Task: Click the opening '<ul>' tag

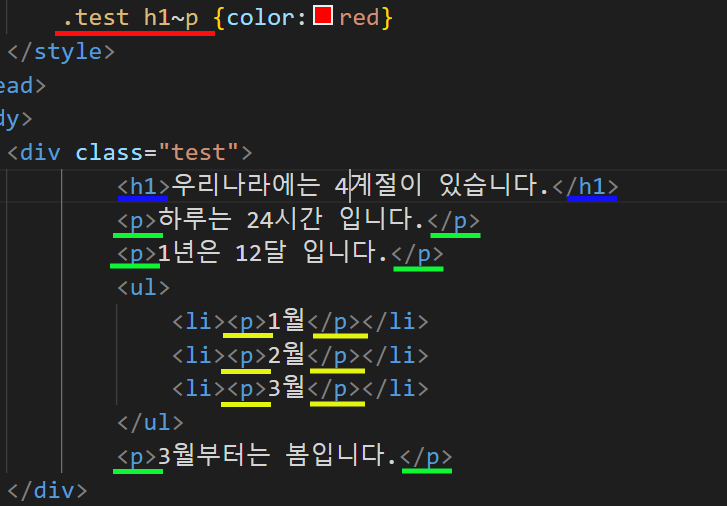Action: tap(144, 288)
